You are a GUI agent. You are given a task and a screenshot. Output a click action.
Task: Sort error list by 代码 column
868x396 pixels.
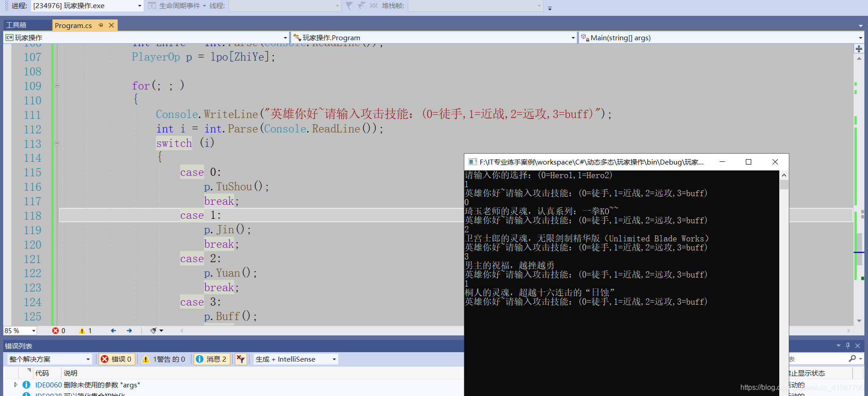coord(42,373)
